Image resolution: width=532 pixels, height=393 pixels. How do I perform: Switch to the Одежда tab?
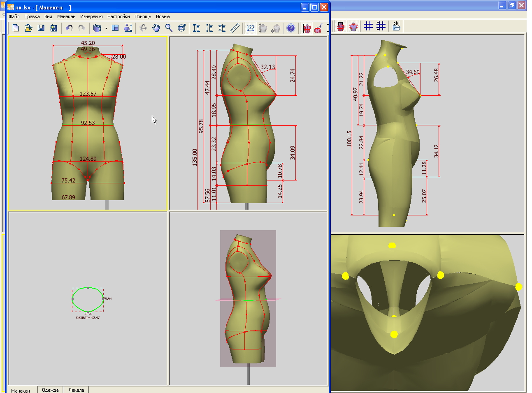click(50, 390)
